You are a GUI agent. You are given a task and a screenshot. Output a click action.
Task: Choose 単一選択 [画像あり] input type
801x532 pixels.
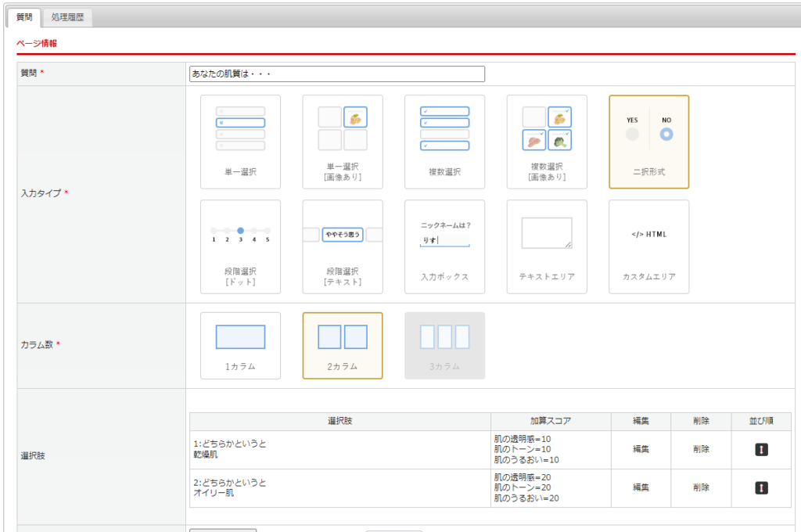coord(343,142)
